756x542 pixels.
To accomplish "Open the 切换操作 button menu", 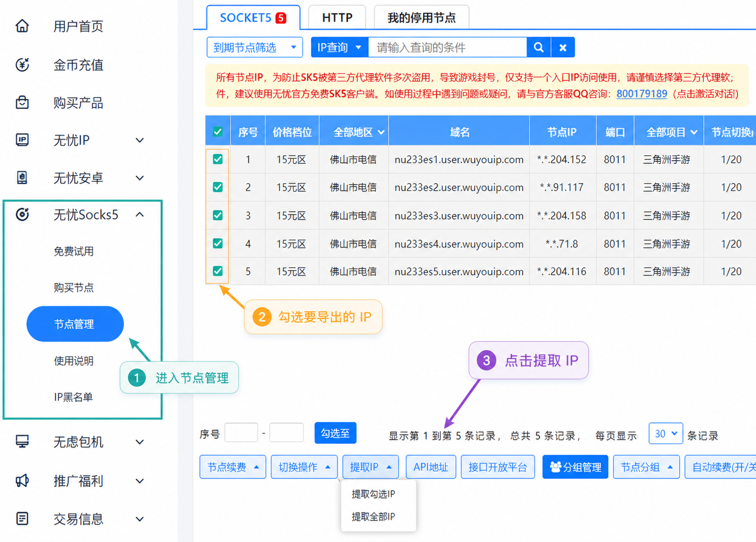I will coord(304,467).
